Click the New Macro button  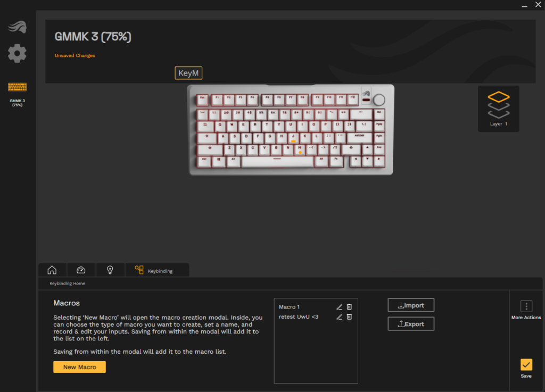point(80,367)
